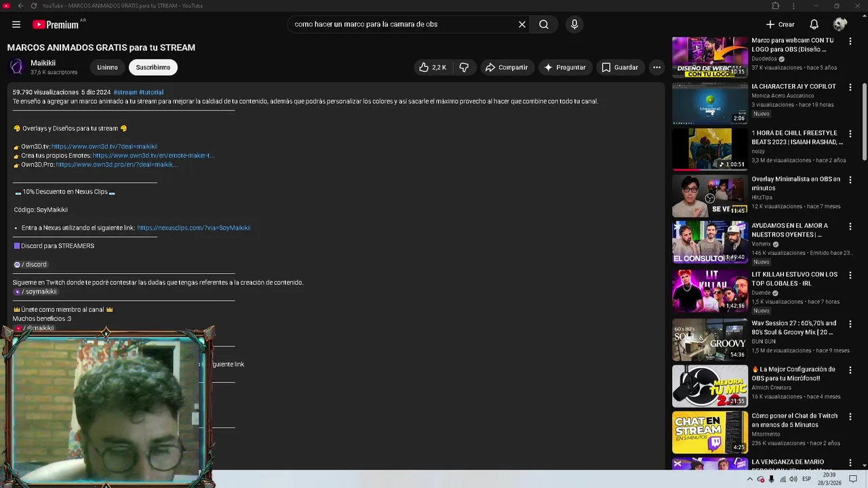
Task: Click the Unirme button
Action: coord(107,67)
